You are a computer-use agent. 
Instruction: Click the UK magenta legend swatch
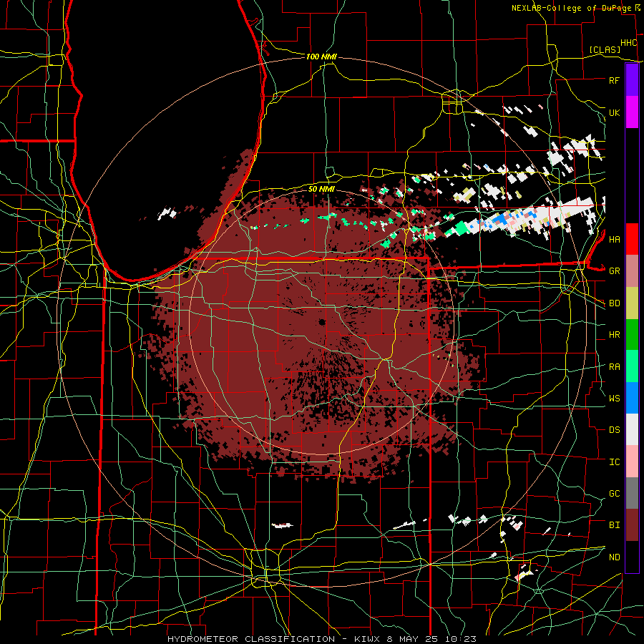pyautogui.click(x=632, y=112)
